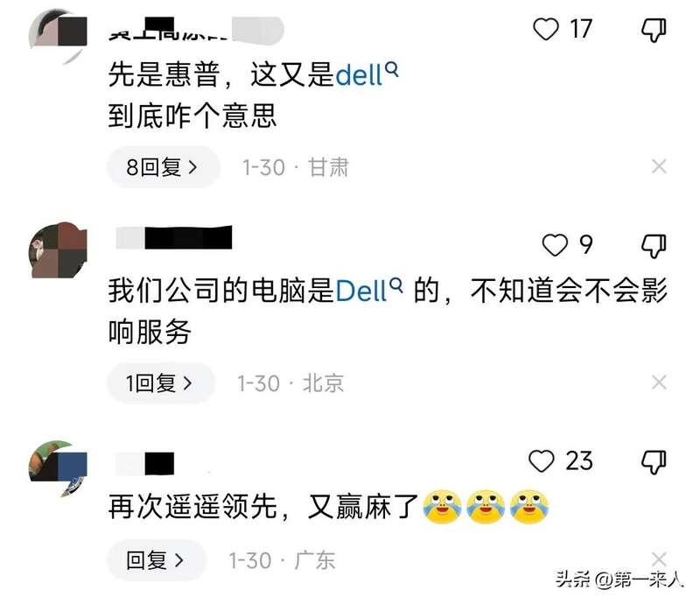This screenshot has height=604, width=700.
Task: Search the capitalized Dell keyword link
Action: pyautogui.click(x=368, y=291)
